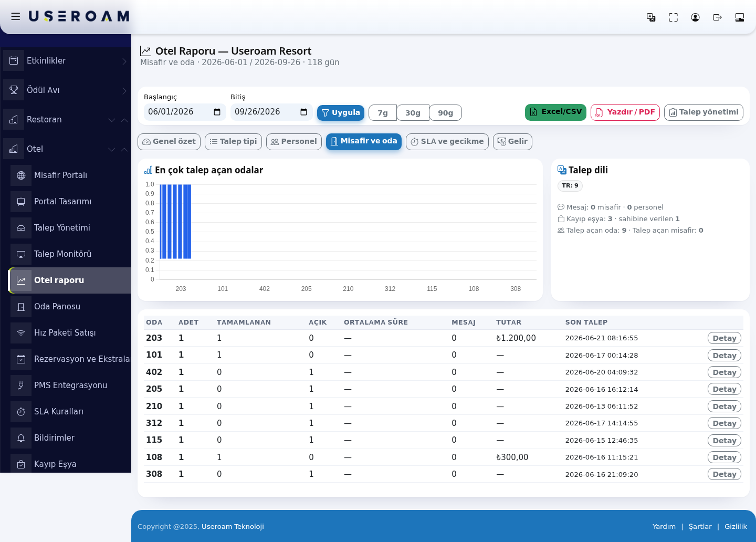The image size is (756, 542).
Task: Select the 7g quick range
Action: click(x=383, y=113)
